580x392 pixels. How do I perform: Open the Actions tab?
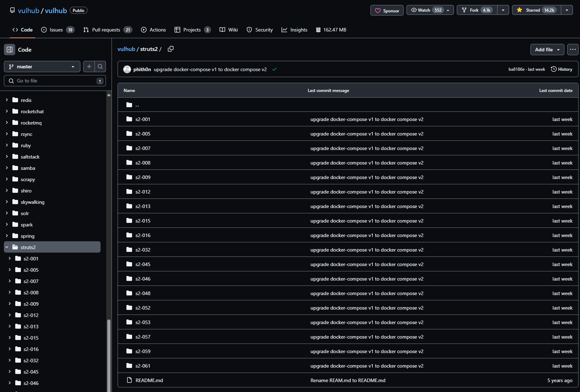click(x=153, y=30)
